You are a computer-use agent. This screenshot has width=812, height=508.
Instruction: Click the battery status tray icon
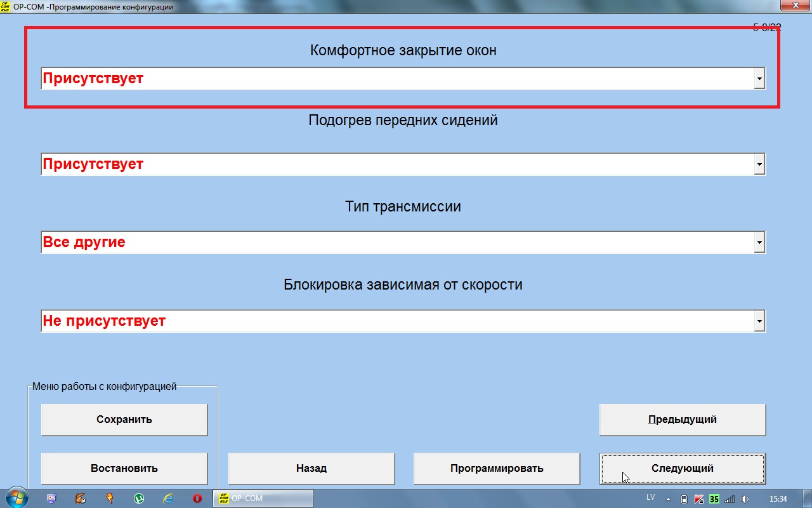click(684, 498)
